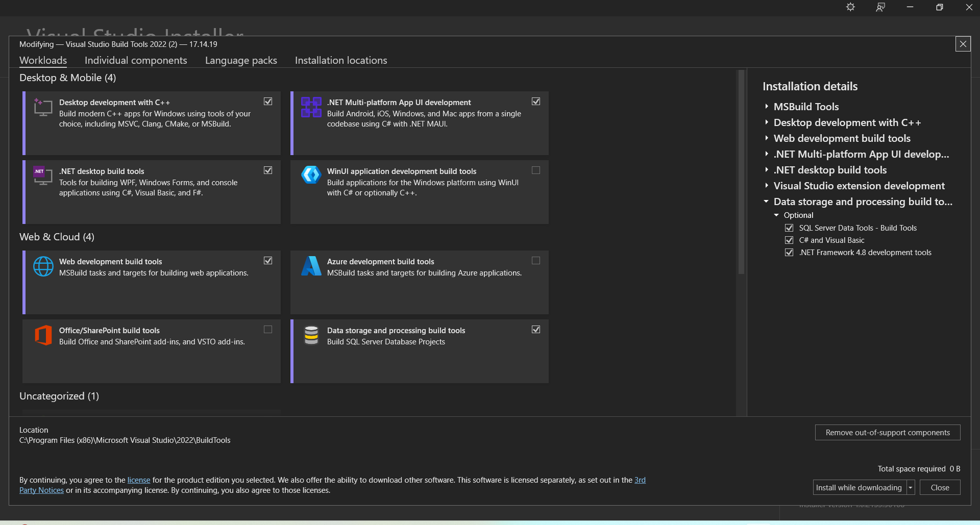Uncheck SQL Server Data Tools - Build Tools

click(789, 228)
